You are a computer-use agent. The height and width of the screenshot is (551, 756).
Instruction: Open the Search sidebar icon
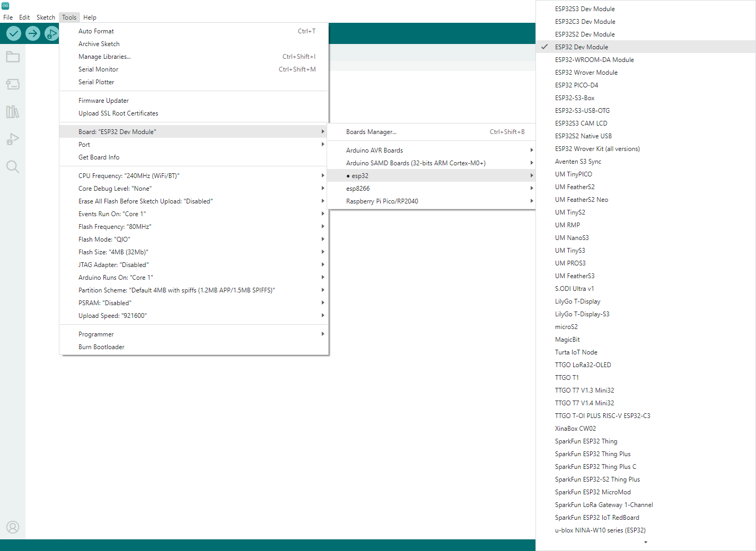click(x=13, y=167)
